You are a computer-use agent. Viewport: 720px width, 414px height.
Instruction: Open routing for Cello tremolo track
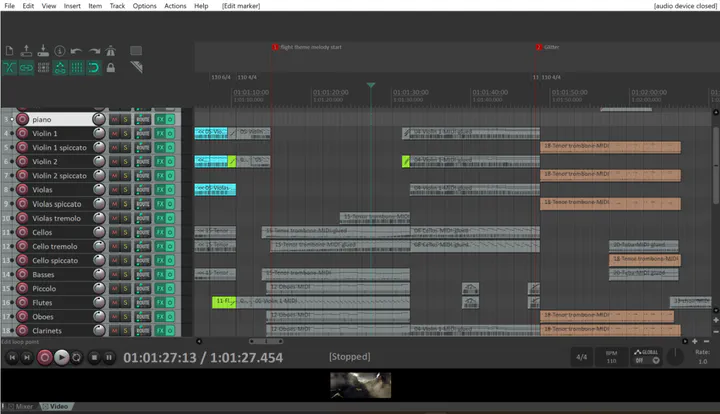tap(142, 246)
